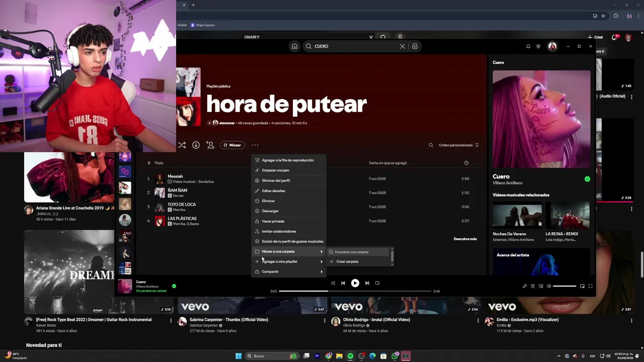Open WhatsApp from the taskbar
Image resolution: width=644 pixels, height=362 pixels.
(394, 356)
